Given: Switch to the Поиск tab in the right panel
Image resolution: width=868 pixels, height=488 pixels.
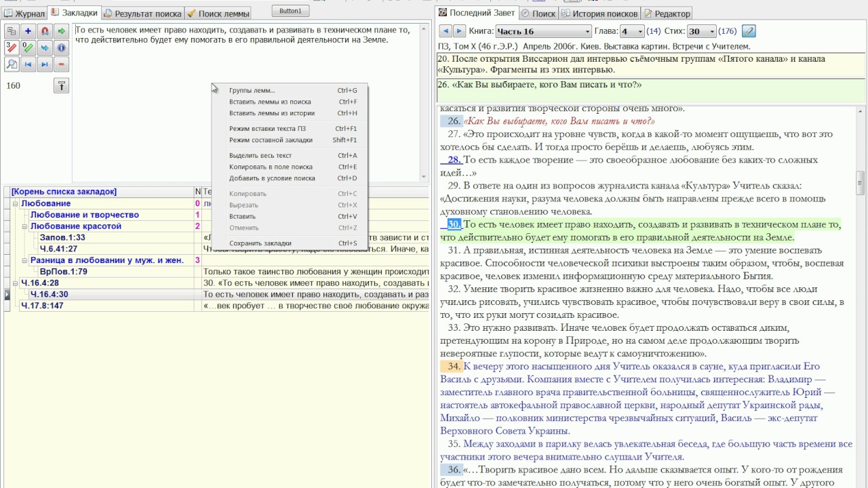Looking at the screenshot, I should pos(538,13).
